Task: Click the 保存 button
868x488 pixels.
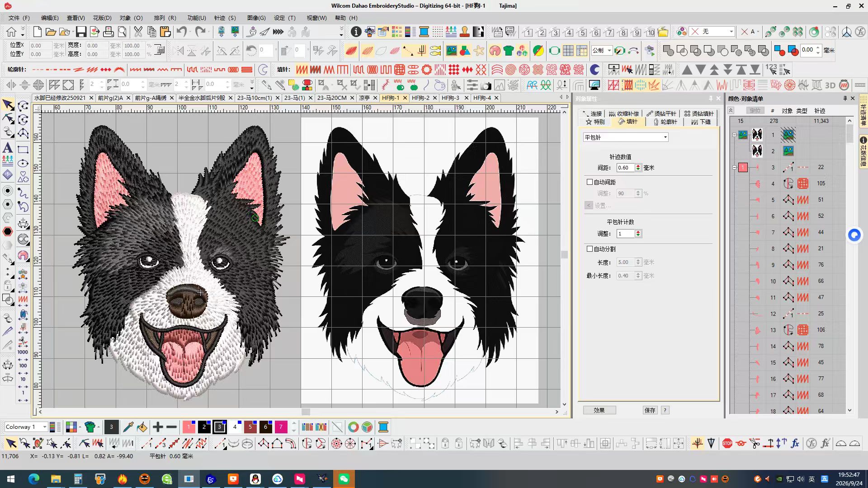Action: (x=650, y=410)
